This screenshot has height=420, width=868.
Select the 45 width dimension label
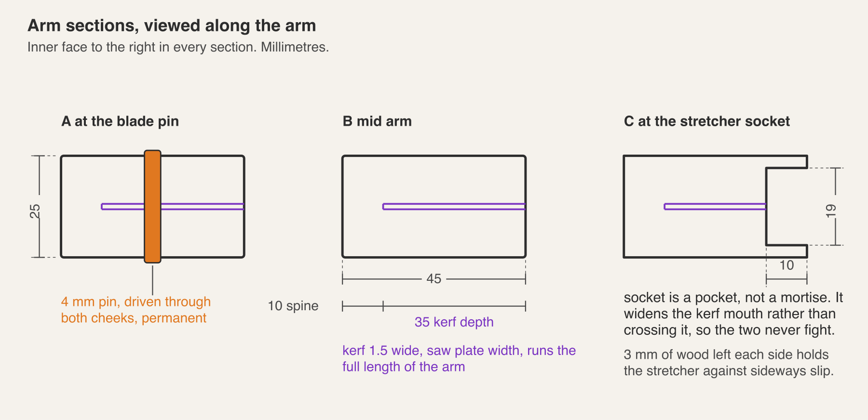(x=434, y=279)
